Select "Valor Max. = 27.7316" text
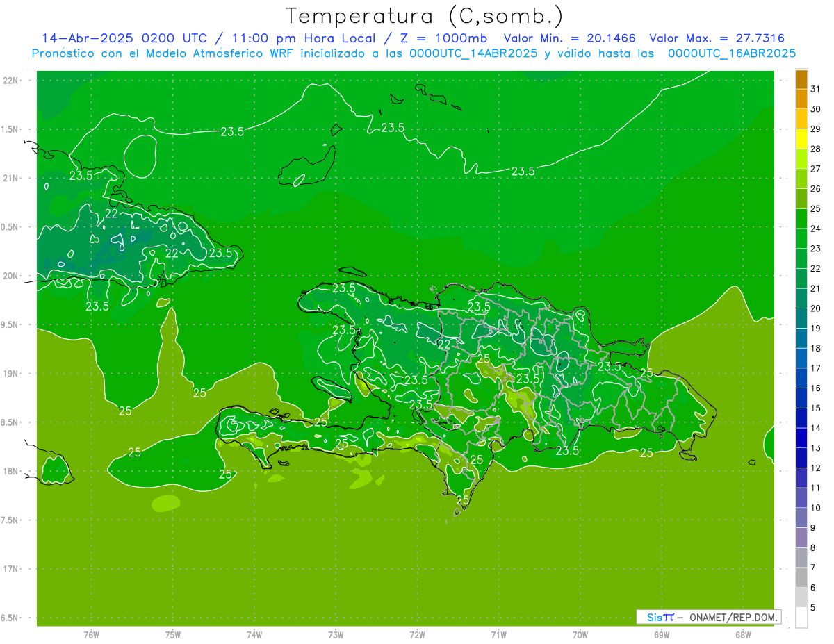This screenshot has width=834, height=644. pos(717,38)
